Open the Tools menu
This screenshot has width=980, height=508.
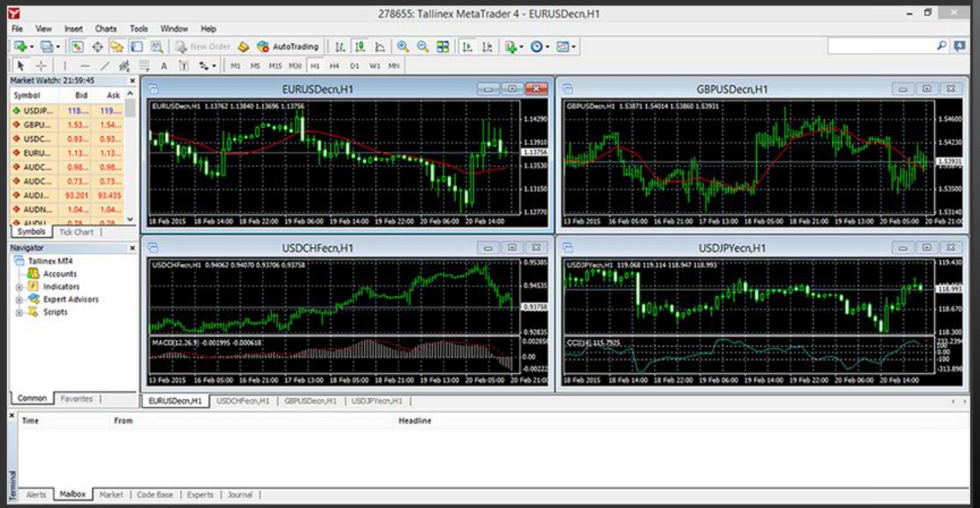pos(139,29)
